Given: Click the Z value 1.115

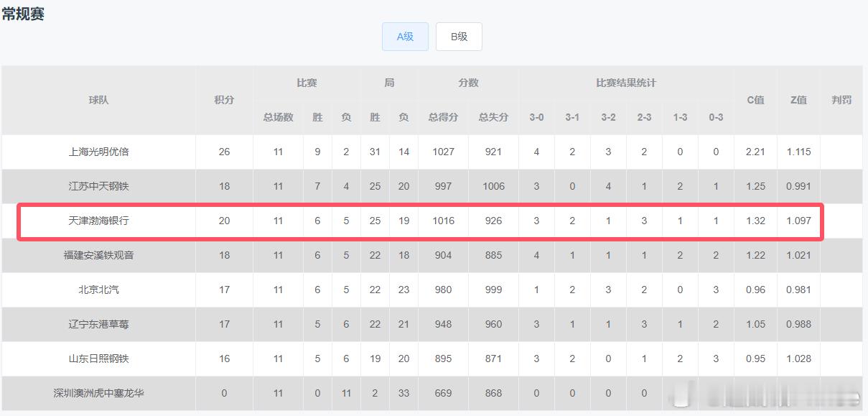Looking at the screenshot, I should [798, 152].
